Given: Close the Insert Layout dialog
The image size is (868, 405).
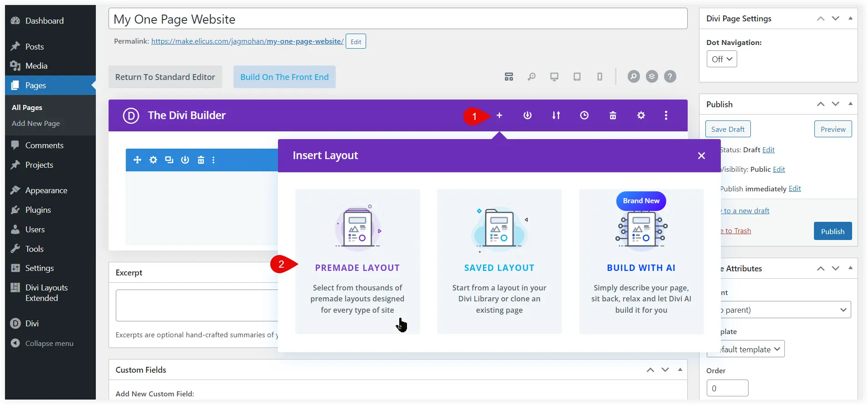Looking at the screenshot, I should coord(701,155).
